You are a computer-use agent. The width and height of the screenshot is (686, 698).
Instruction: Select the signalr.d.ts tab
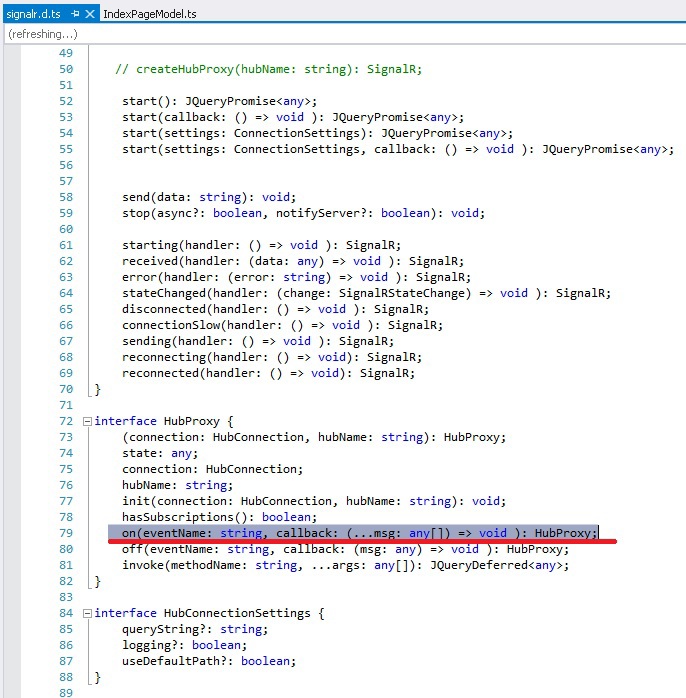coord(34,14)
